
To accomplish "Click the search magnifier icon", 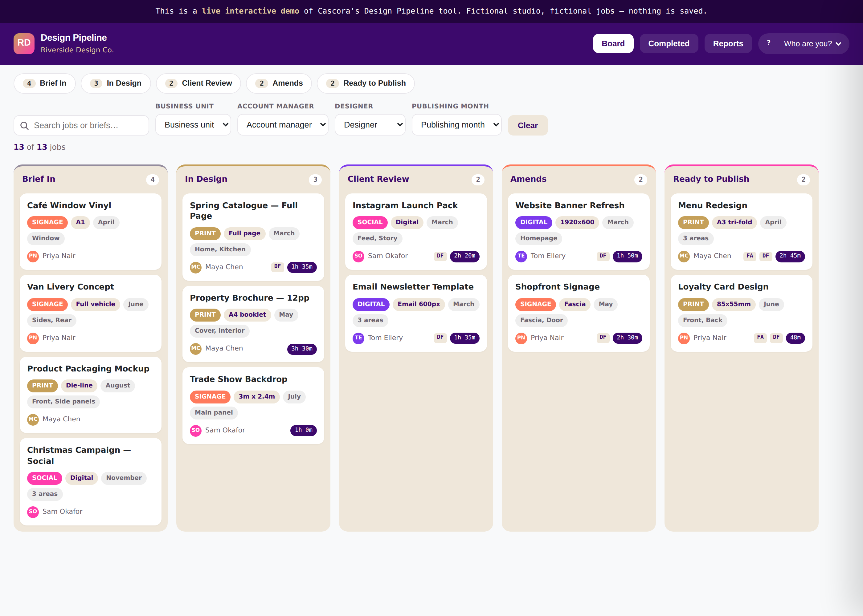I will (x=24, y=126).
